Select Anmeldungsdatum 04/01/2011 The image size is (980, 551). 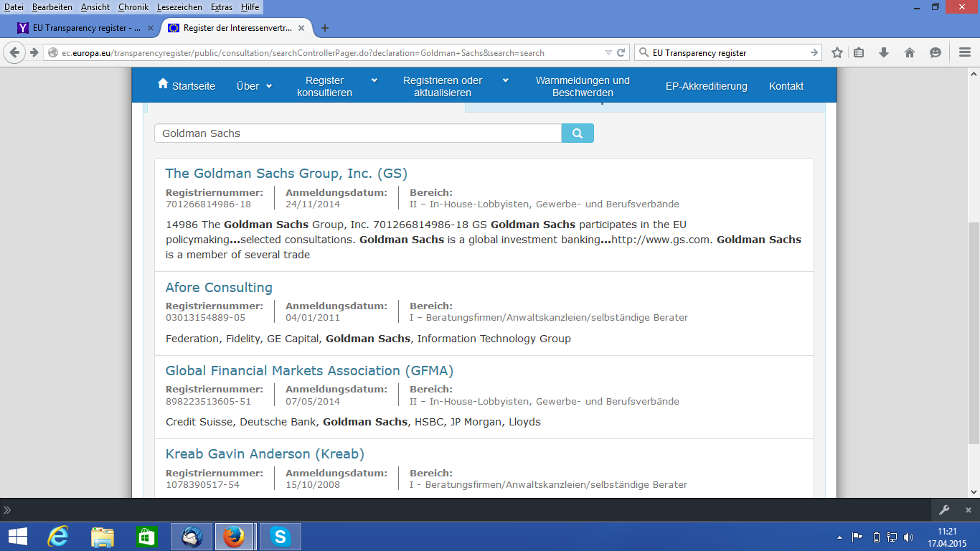pos(313,317)
